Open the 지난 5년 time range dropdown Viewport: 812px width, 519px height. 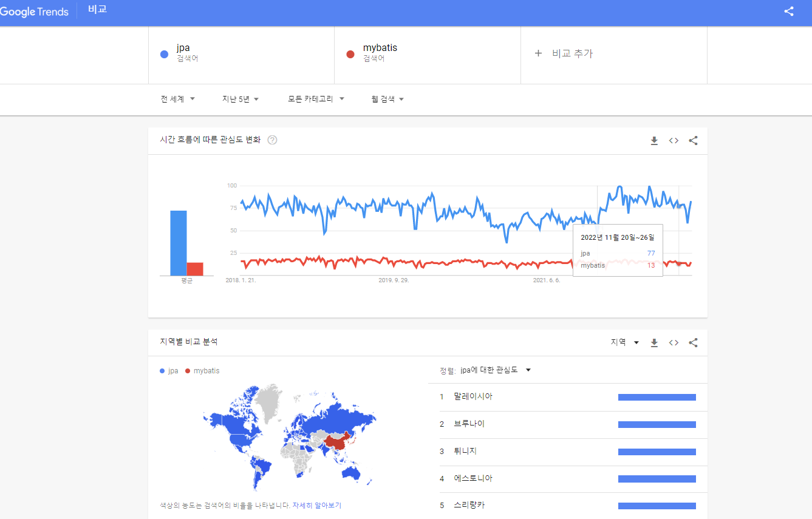[241, 99]
